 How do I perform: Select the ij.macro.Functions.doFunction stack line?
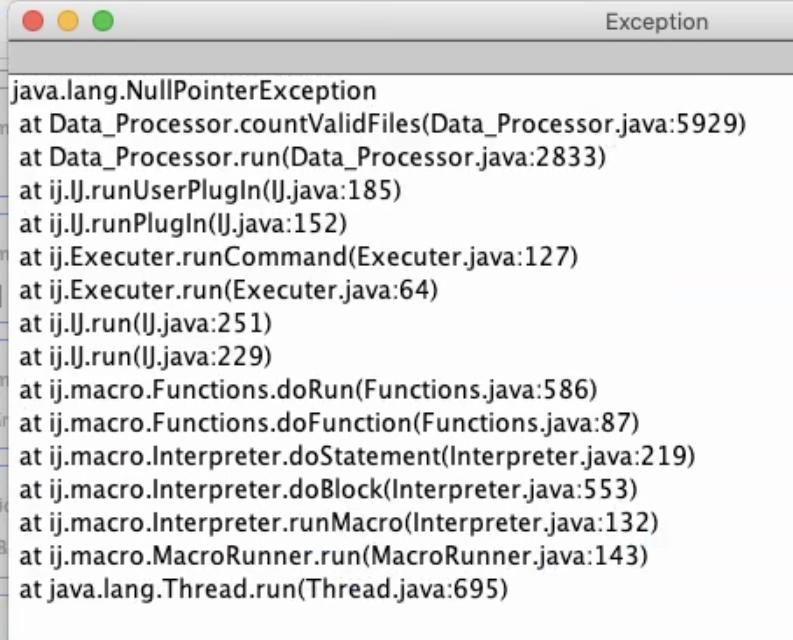[x=329, y=422]
